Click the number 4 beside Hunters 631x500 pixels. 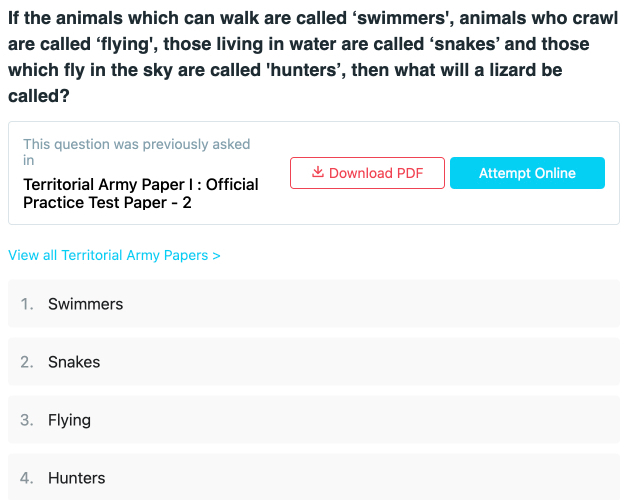(x=27, y=478)
